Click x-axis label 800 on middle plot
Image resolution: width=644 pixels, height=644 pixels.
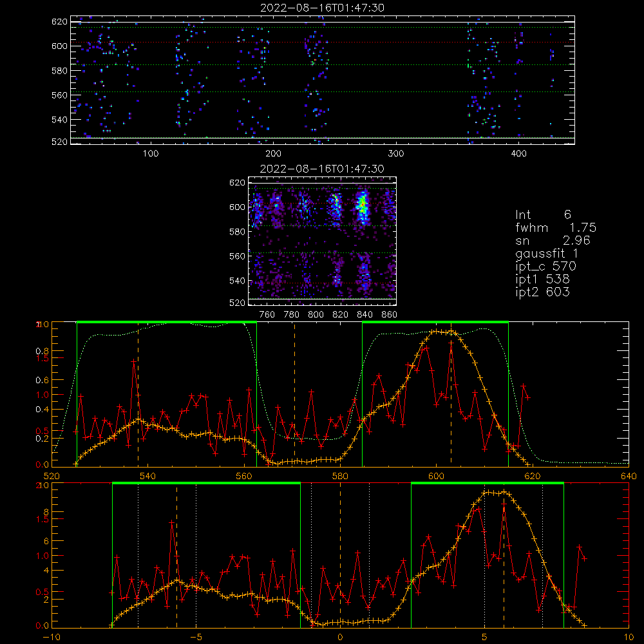(316, 315)
